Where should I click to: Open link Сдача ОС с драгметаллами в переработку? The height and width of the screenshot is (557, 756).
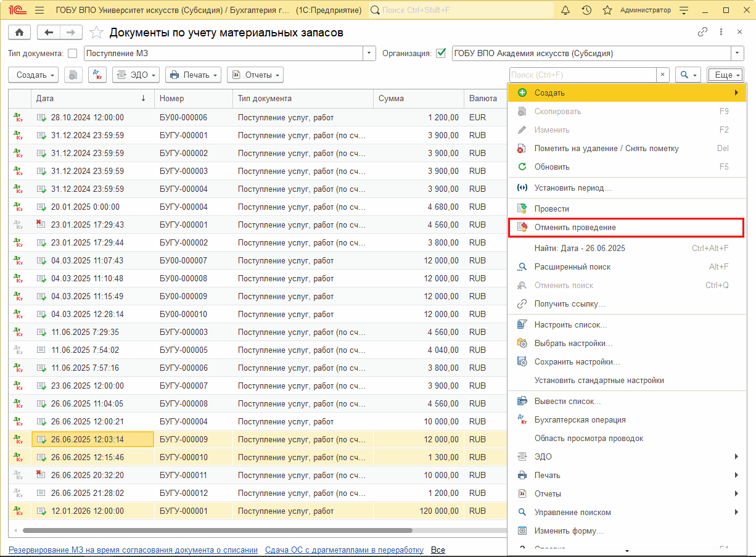[344, 550]
